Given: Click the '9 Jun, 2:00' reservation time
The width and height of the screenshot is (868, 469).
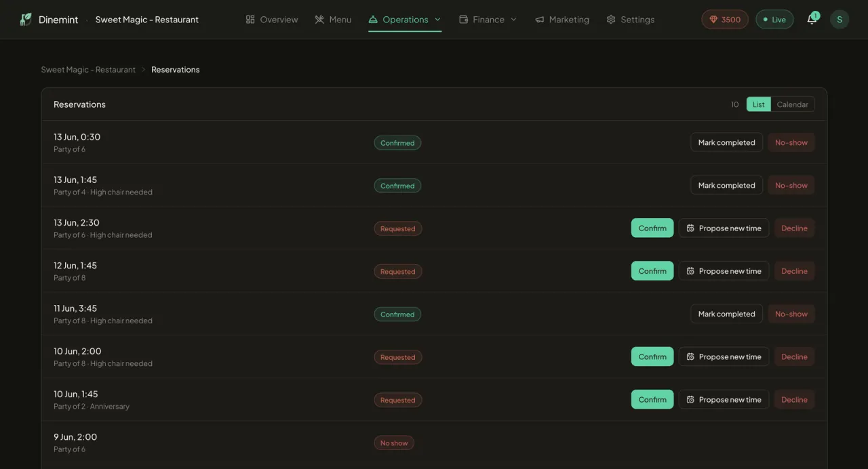Looking at the screenshot, I should (x=75, y=436).
